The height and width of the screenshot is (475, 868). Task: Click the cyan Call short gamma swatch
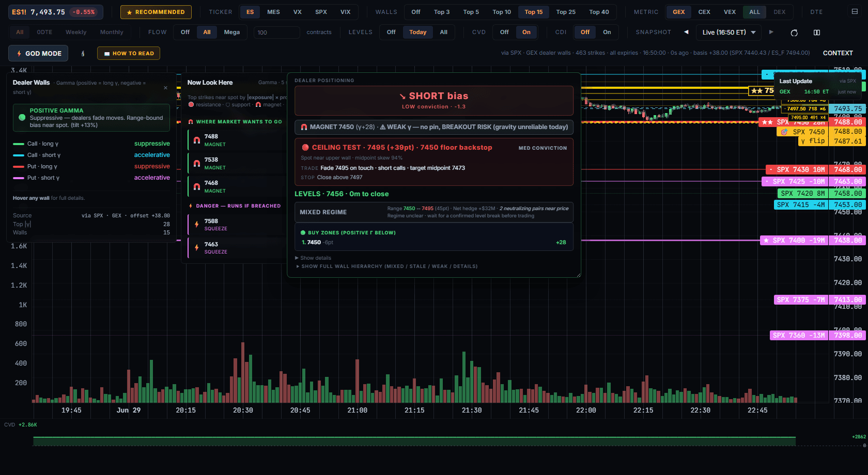tap(19, 155)
